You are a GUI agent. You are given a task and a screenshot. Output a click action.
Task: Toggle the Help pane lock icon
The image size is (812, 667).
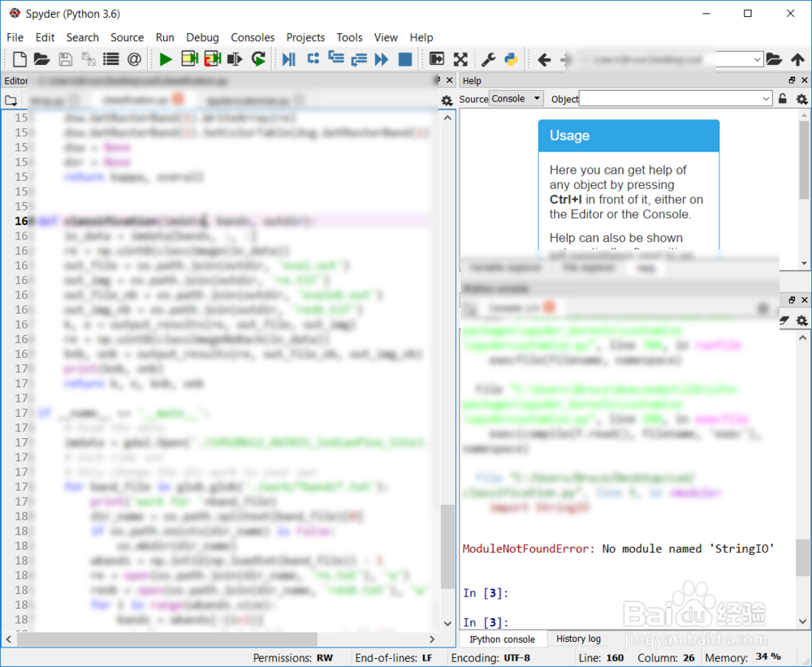[x=783, y=98]
